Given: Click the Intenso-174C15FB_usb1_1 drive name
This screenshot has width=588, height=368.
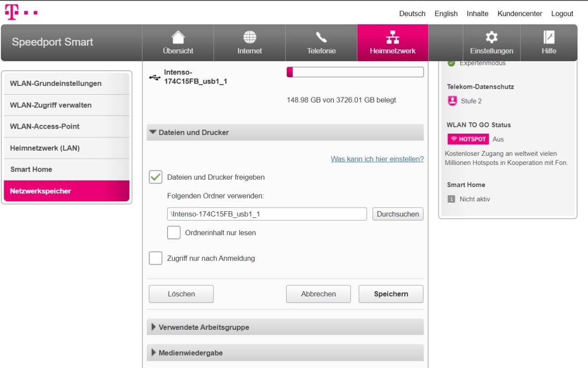Looking at the screenshot, I should (195, 77).
